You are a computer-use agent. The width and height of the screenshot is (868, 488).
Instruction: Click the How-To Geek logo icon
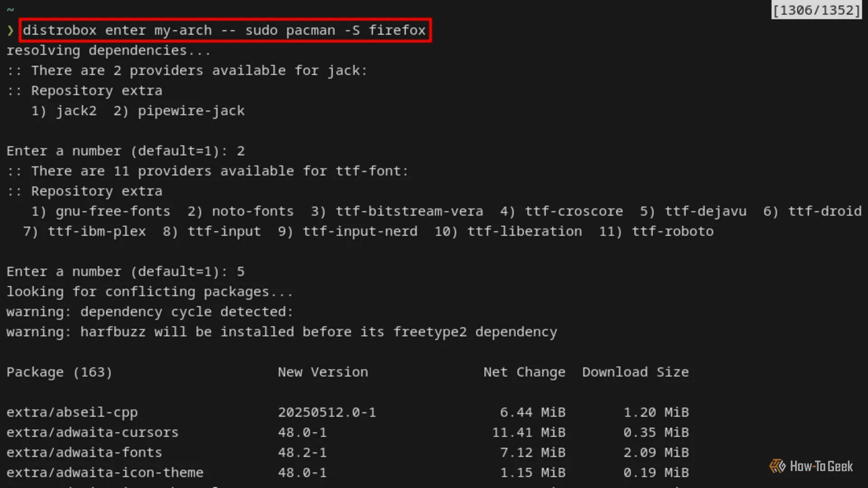click(x=777, y=466)
